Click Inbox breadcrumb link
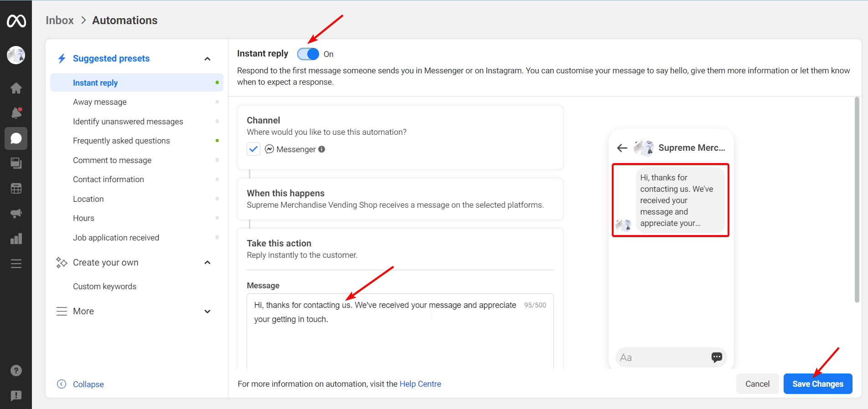 point(60,20)
